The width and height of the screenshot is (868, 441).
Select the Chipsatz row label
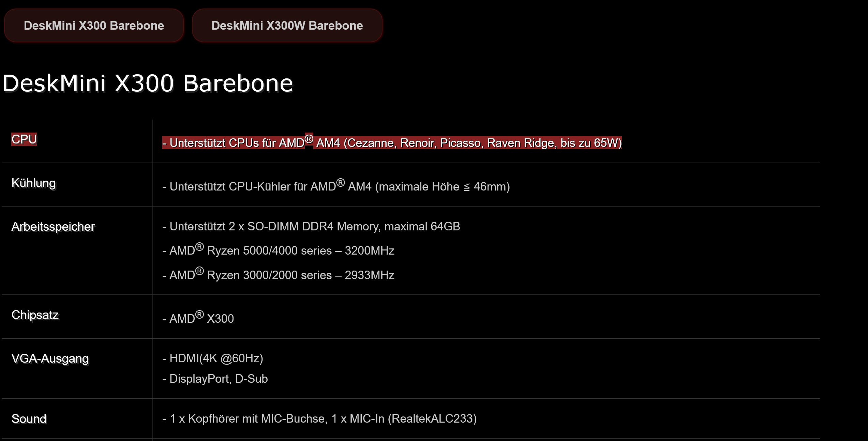[35, 315]
